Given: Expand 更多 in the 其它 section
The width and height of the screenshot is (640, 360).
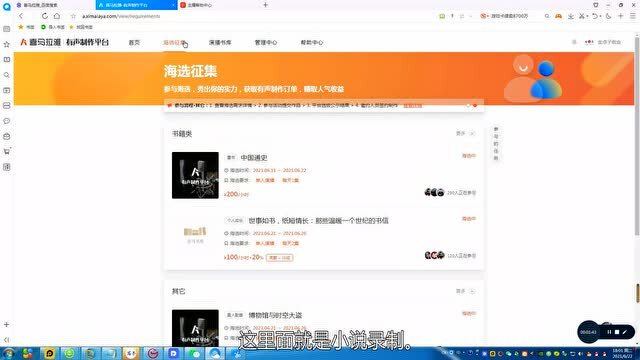Looking at the screenshot, I should (x=465, y=291).
